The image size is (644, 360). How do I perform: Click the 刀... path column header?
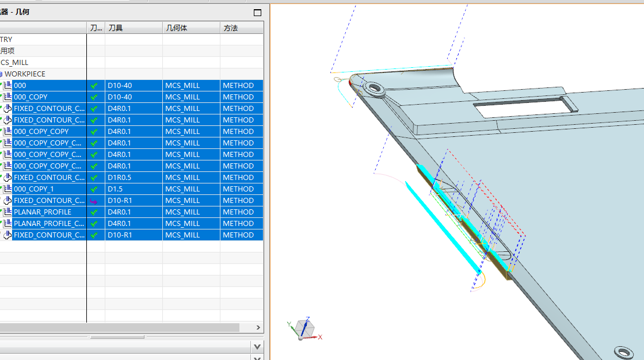click(96, 28)
